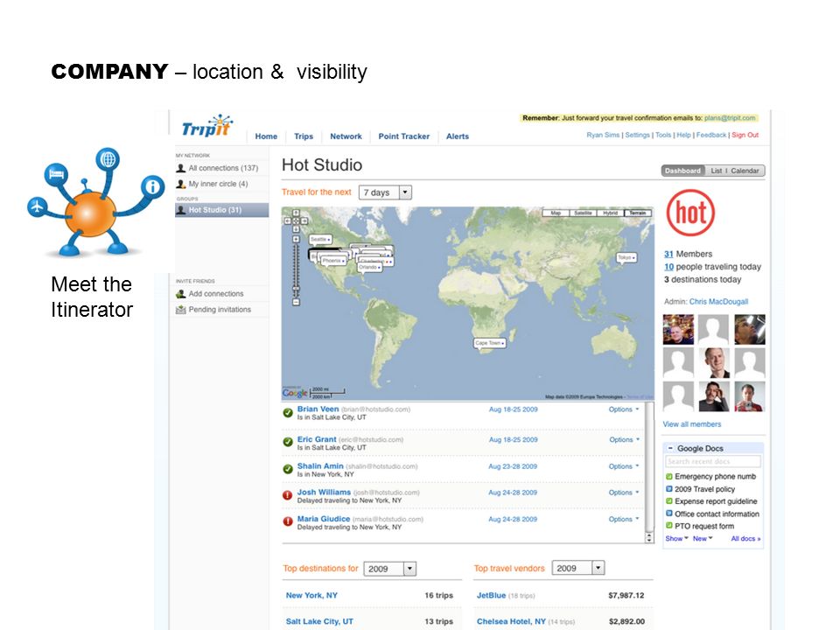
Task: Click the PTO request form doc icon
Action: pos(669,526)
